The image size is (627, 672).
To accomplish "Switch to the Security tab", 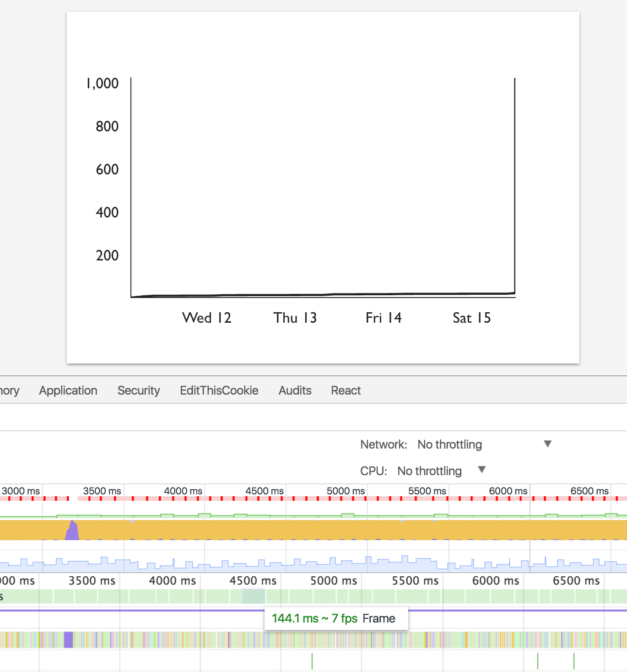I will coord(139,390).
